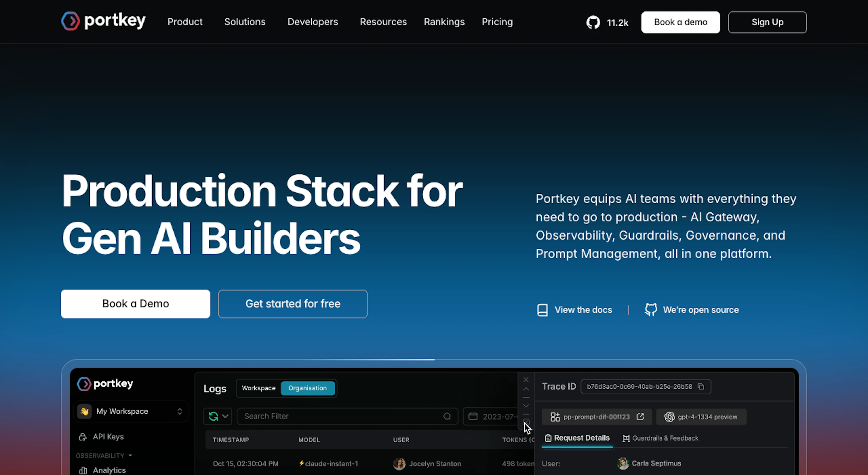The image size is (868, 475).
Task: Click the green refresh icon in Logs
Action: click(213, 416)
